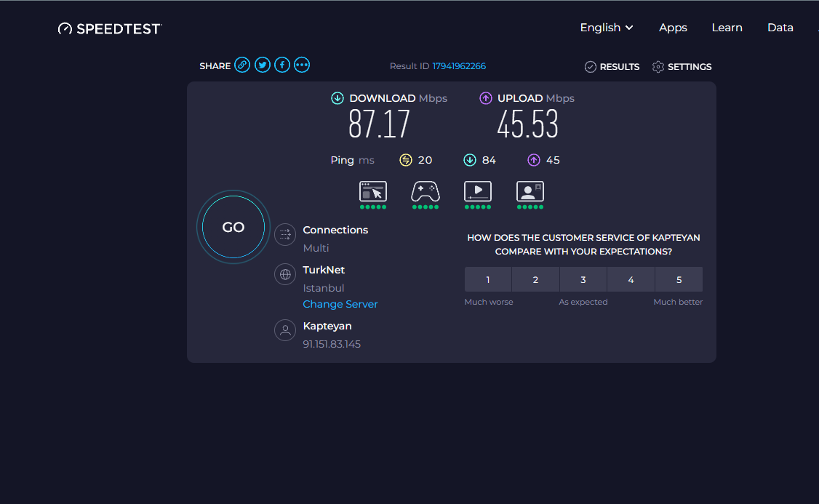Screen dimensions: 819x504
Task: Click the SHARE label
Action: coord(215,65)
